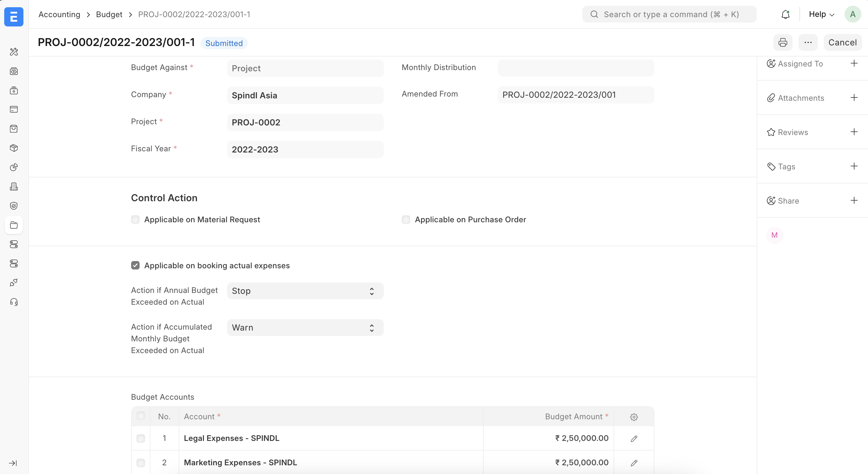Viewport: 868px width, 474px height.
Task: Click the edit pencil for Legal Expenses row
Action: [633, 438]
